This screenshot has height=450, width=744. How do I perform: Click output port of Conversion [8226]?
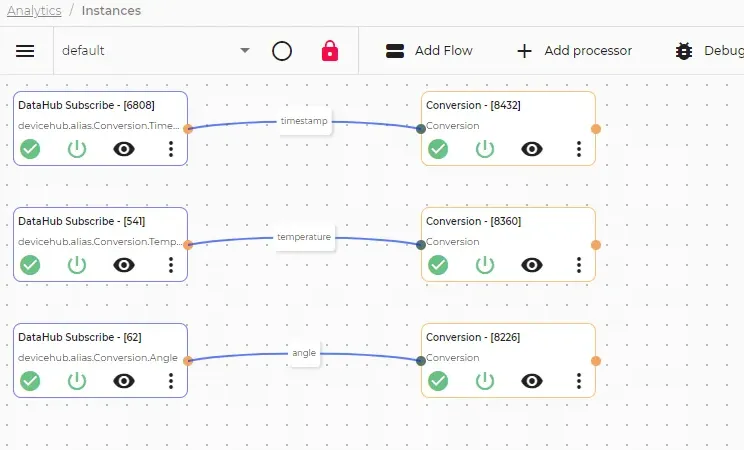point(596,361)
